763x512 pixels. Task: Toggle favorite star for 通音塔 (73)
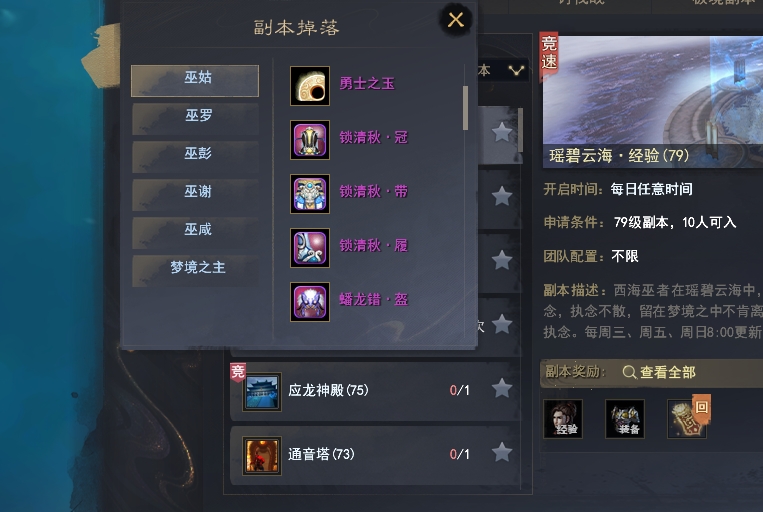point(502,453)
